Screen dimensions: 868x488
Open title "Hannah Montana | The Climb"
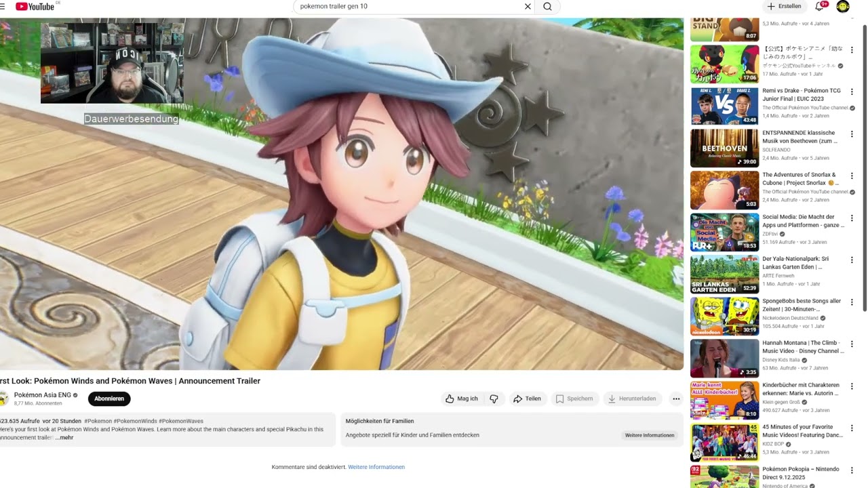tap(803, 346)
